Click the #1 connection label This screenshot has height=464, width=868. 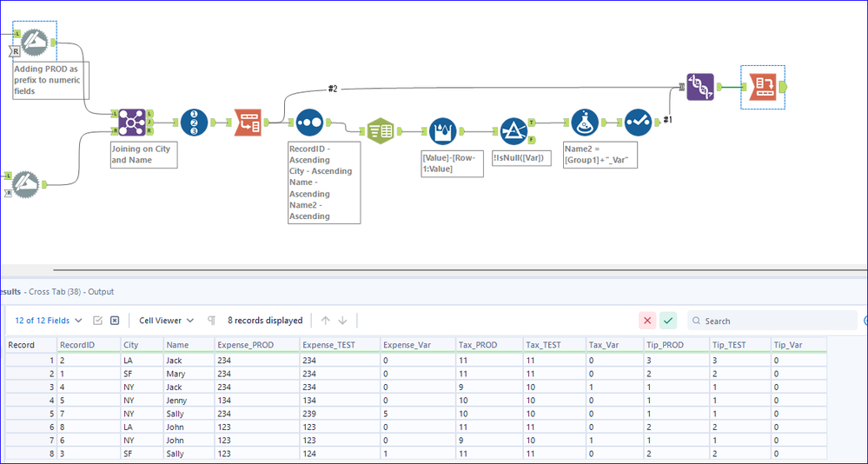(x=667, y=119)
